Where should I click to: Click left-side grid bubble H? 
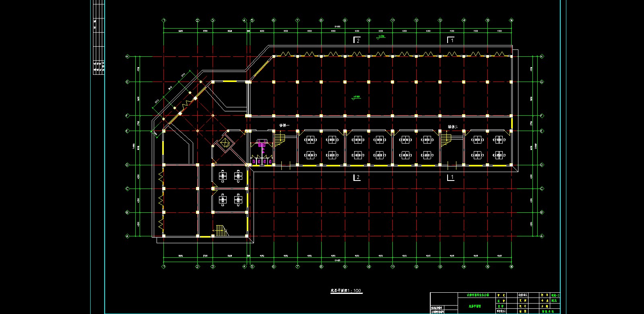(128, 57)
